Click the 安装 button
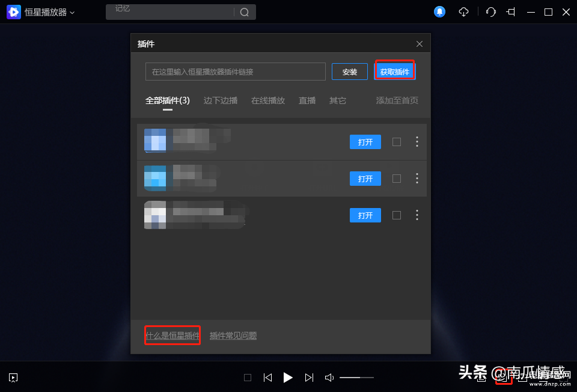 click(350, 72)
